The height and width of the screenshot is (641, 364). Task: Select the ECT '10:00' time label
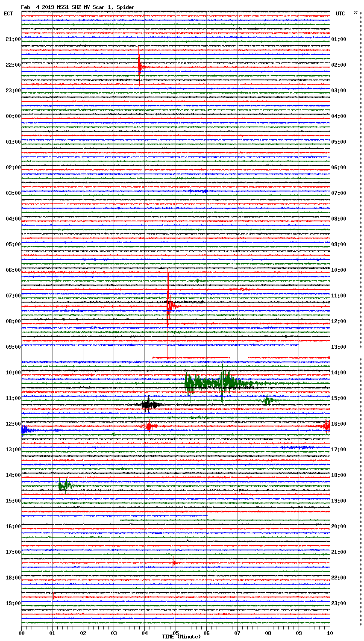[x=13, y=373]
